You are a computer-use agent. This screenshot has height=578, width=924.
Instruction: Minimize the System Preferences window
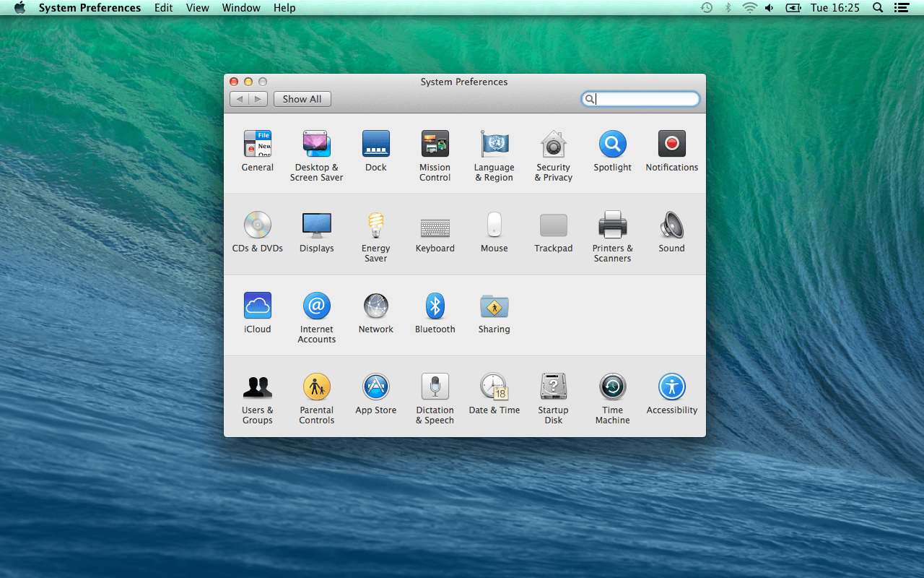(248, 82)
